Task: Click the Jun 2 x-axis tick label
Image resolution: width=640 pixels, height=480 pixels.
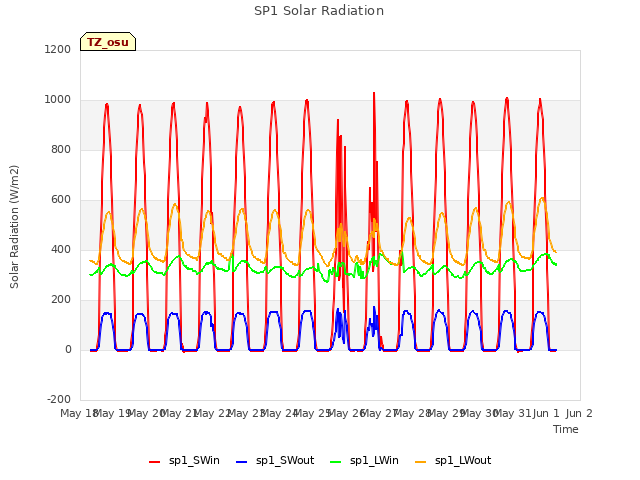Action: tap(579, 413)
